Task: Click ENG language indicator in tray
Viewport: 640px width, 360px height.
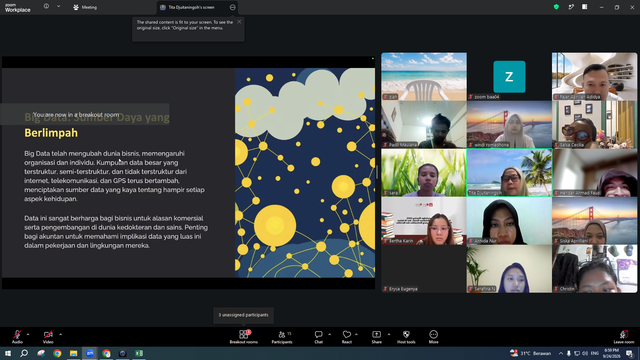Action: point(595,353)
